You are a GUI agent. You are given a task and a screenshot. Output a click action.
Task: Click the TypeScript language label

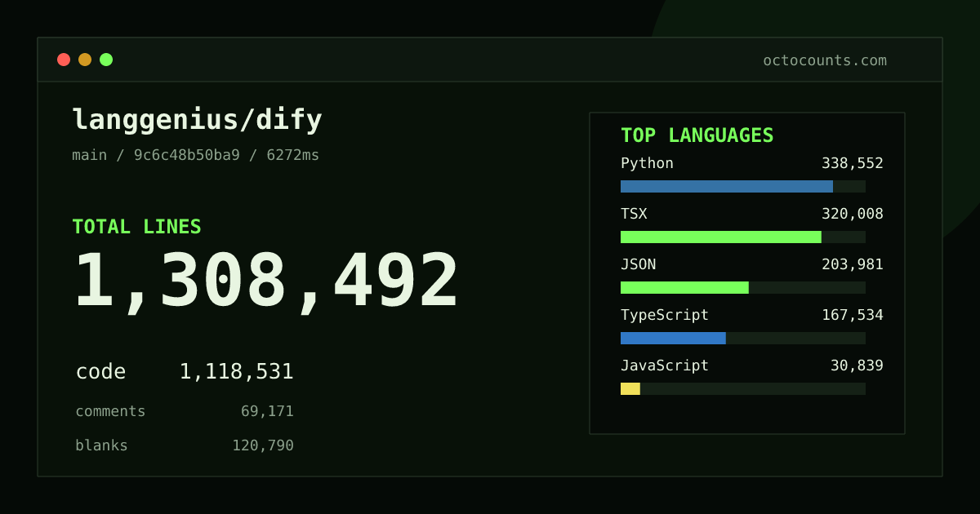pyautogui.click(x=665, y=315)
